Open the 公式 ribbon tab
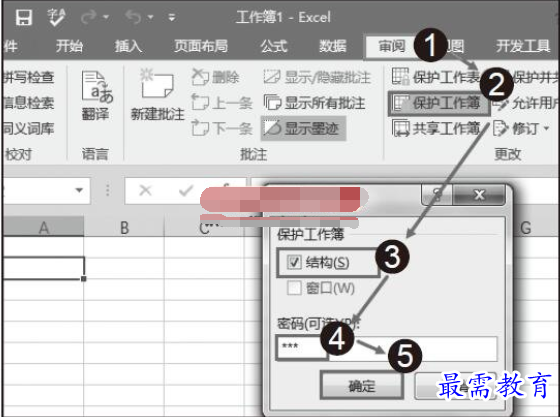The image size is (560, 417). point(274,46)
